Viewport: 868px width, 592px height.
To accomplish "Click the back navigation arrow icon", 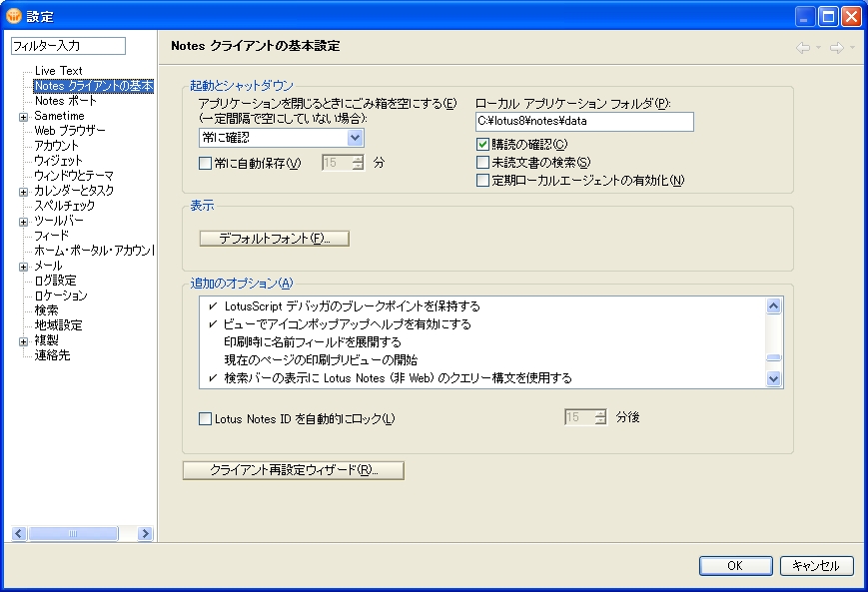I will [x=802, y=47].
